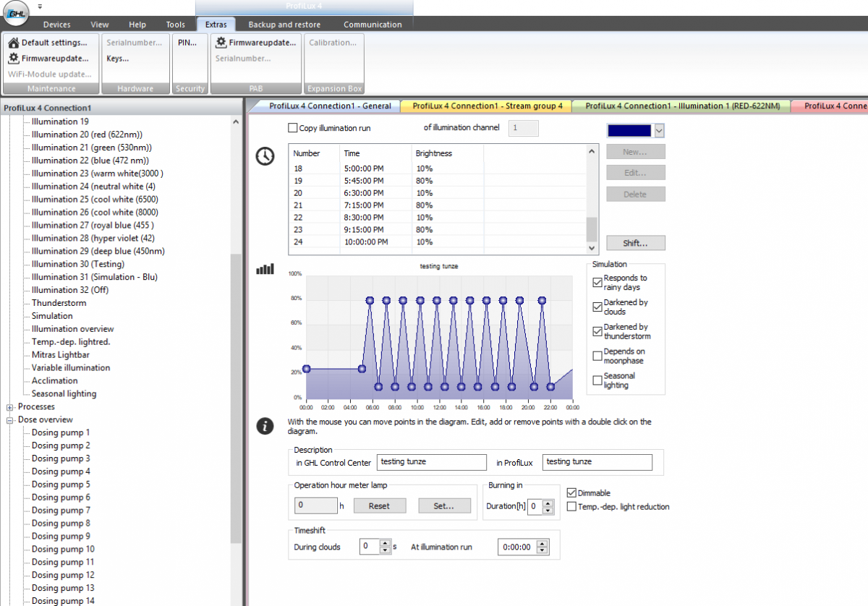Viewport: 868px width, 606px height.
Task: Open the Tools ribbon tab
Action: 176,25
